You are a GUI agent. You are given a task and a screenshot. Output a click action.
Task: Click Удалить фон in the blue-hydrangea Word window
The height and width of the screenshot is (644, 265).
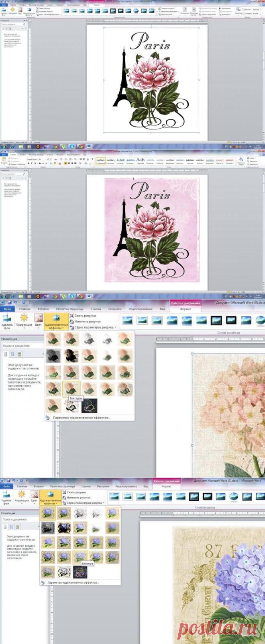(x=6, y=498)
